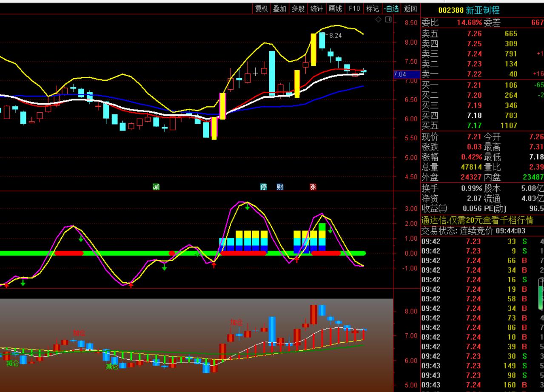This screenshot has width=544, height=392.
Task: Click the green 减 event marker
Action: 156,187
